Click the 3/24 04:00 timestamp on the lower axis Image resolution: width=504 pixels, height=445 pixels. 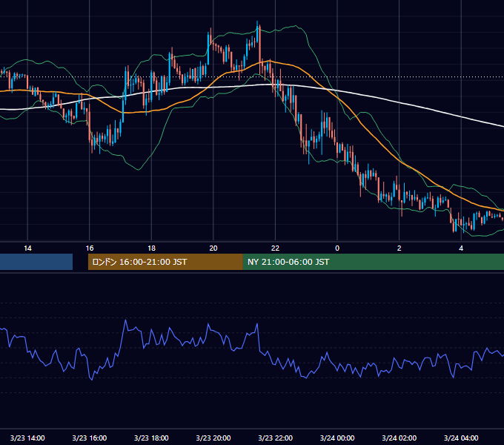pos(461,438)
